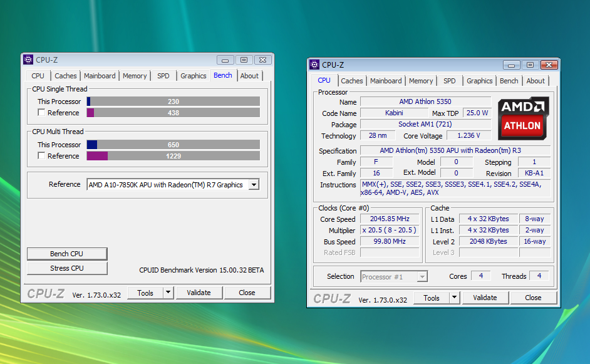Screen dimensions: 590x364
Task: Select Bench tab in left window
Action: (223, 75)
